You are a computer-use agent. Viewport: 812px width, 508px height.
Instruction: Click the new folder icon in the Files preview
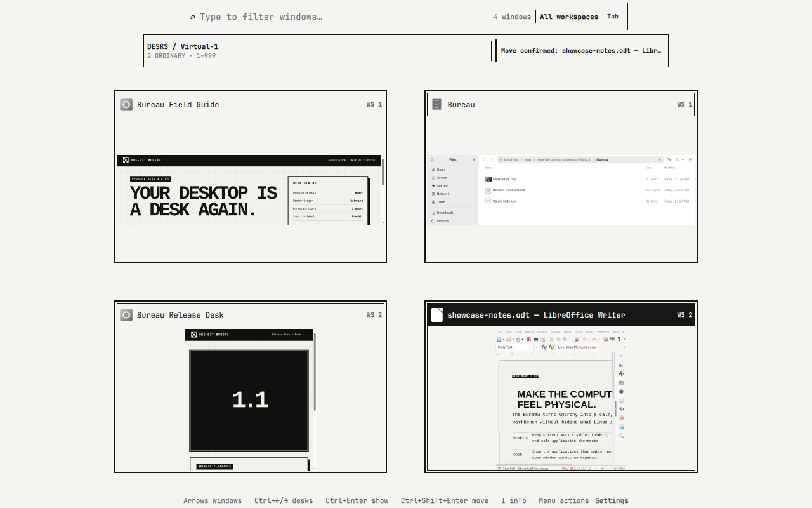point(669,159)
